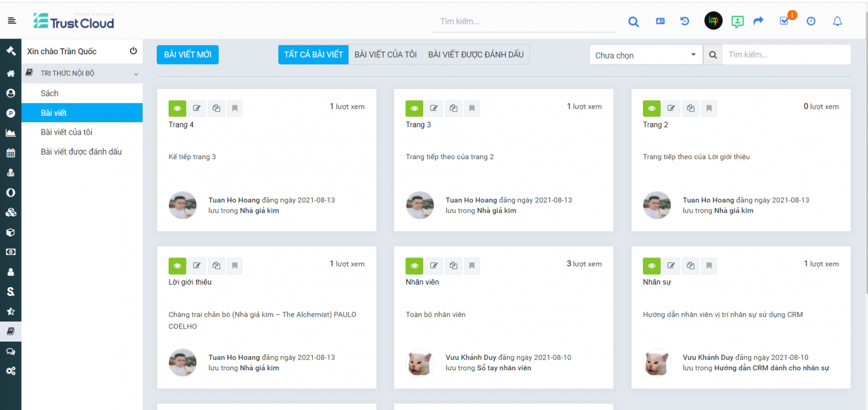The image size is (868, 410).
Task: Open the settings gears icon in sidebar
Action: (10, 371)
